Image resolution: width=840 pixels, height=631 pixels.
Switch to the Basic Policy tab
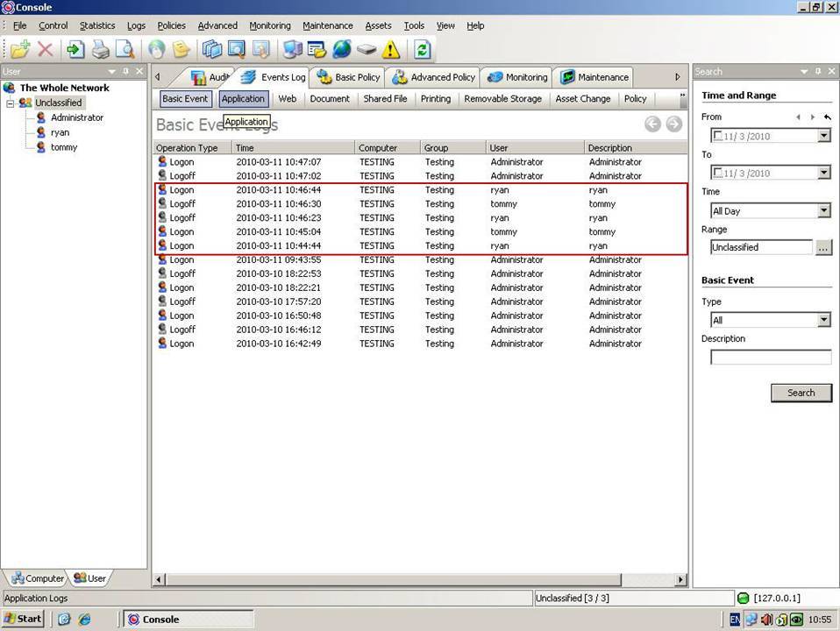[349, 77]
